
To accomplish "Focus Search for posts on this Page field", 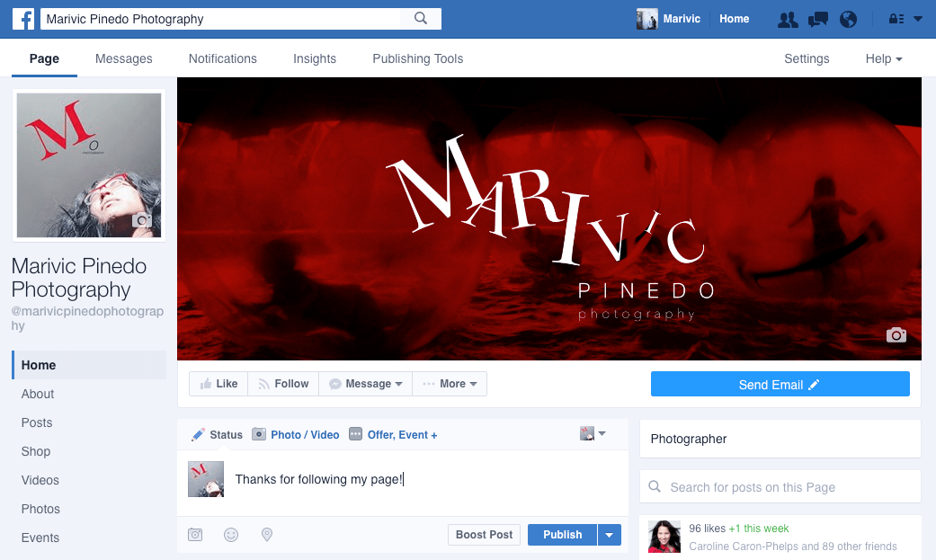I will click(x=780, y=486).
